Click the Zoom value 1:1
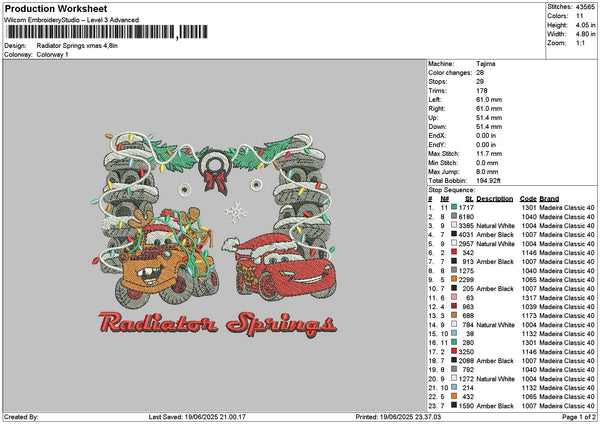 point(580,43)
